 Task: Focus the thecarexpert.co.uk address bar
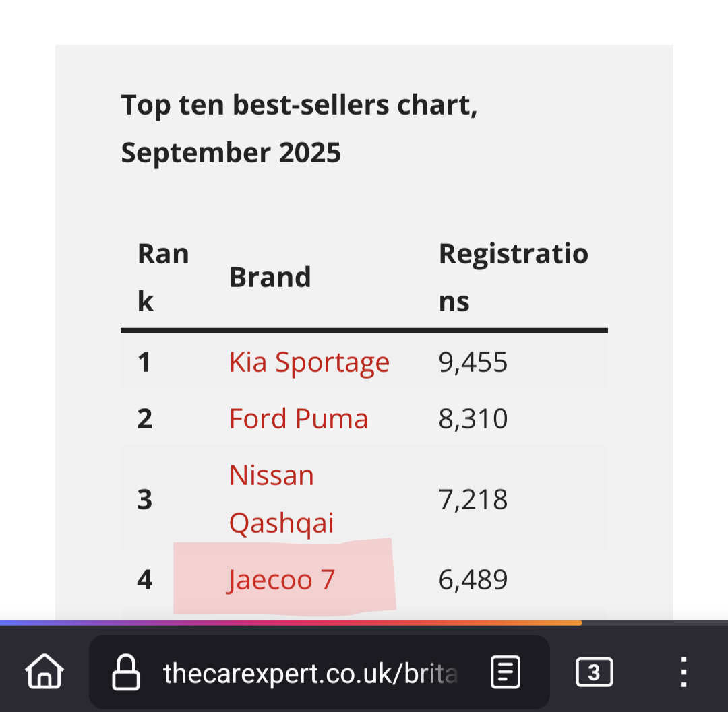[310, 672]
